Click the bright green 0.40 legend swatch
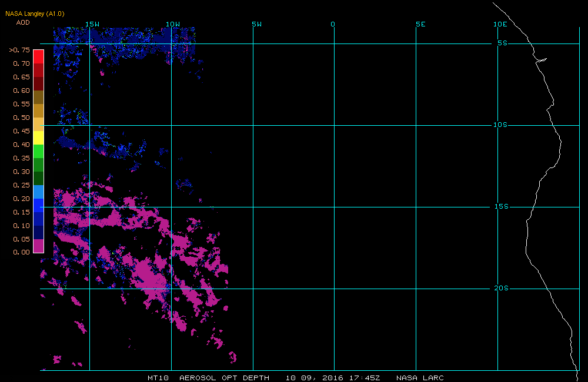This screenshot has height=382, width=588. [39, 151]
